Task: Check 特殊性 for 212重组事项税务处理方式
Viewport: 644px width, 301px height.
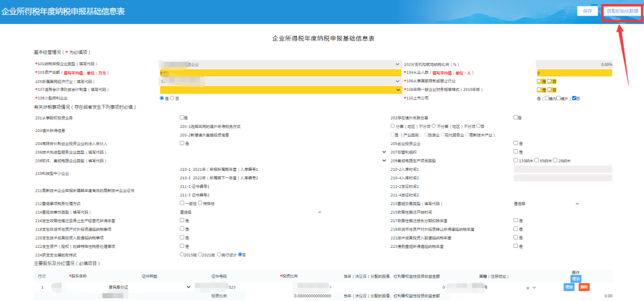Action: click(x=200, y=203)
